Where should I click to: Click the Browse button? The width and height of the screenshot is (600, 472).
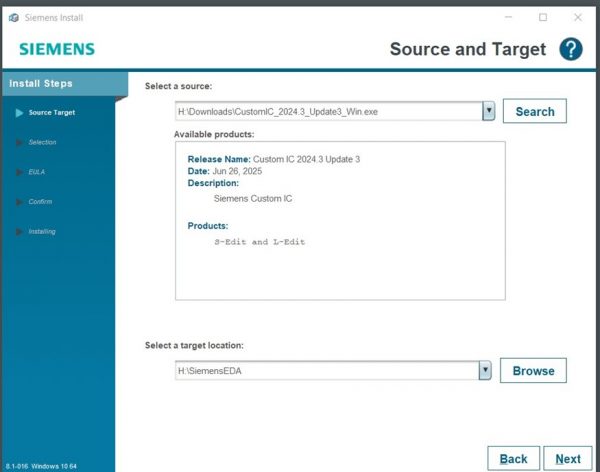tap(533, 370)
